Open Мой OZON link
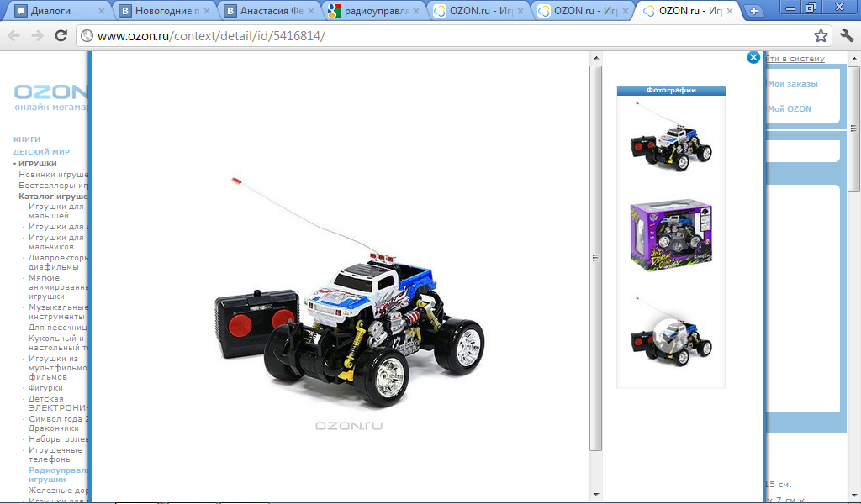Viewport: 861px width, 504px height. point(790,108)
